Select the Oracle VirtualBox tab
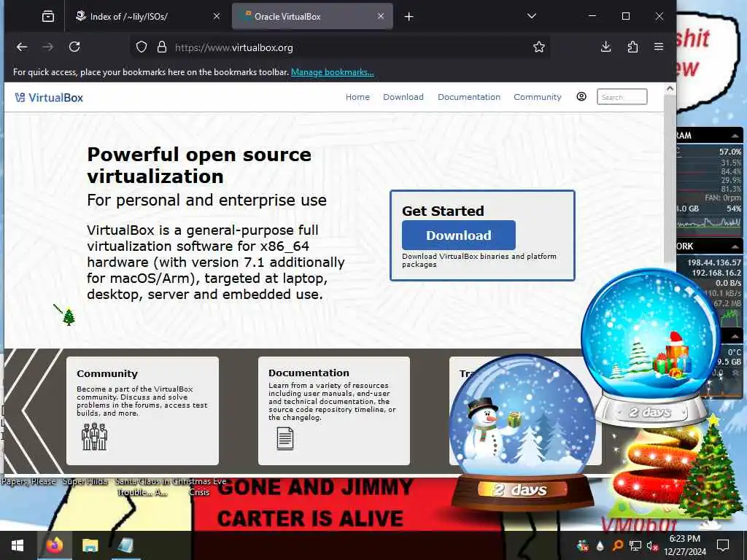The height and width of the screenshot is (560, 747). [x=312, y=17]
